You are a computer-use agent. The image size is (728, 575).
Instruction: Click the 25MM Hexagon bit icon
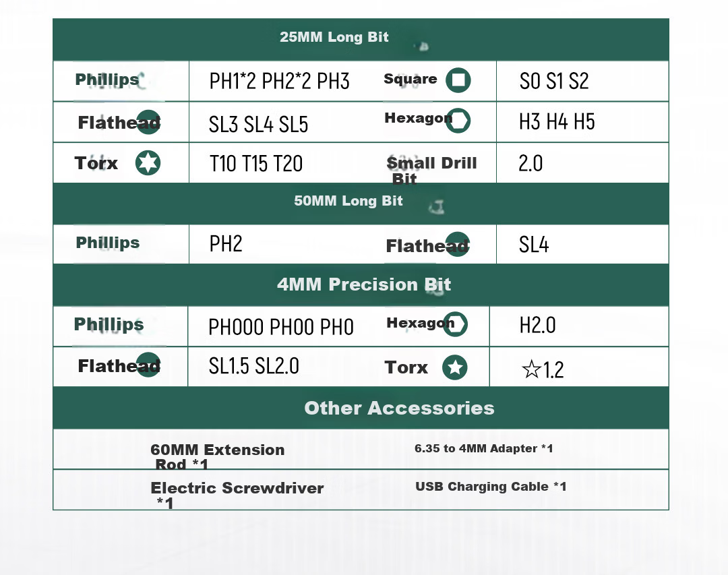[458, 121]
